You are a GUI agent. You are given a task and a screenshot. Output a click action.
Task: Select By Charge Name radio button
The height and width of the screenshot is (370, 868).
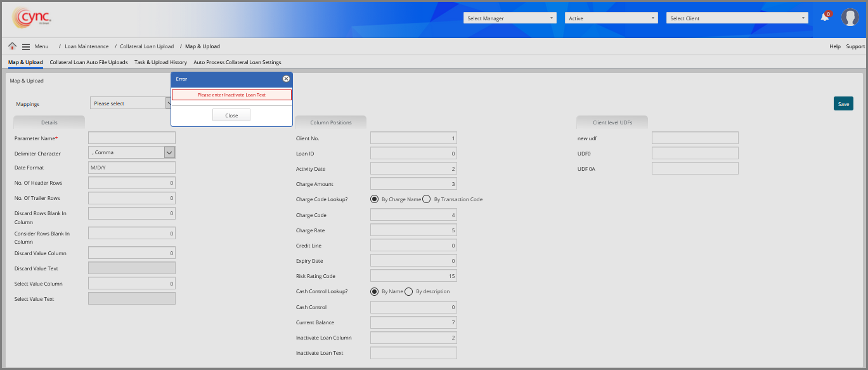pos(375,199)
